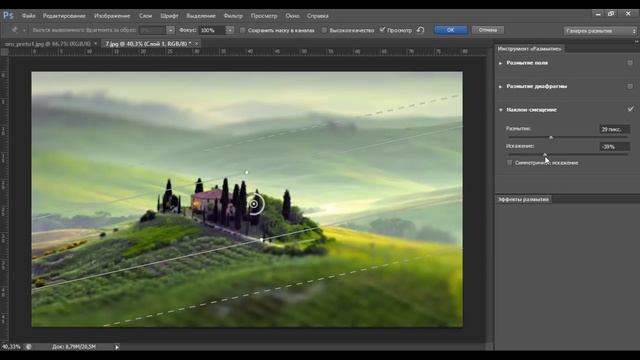
Task: Close the first jpg document tab
Action: 96,43
